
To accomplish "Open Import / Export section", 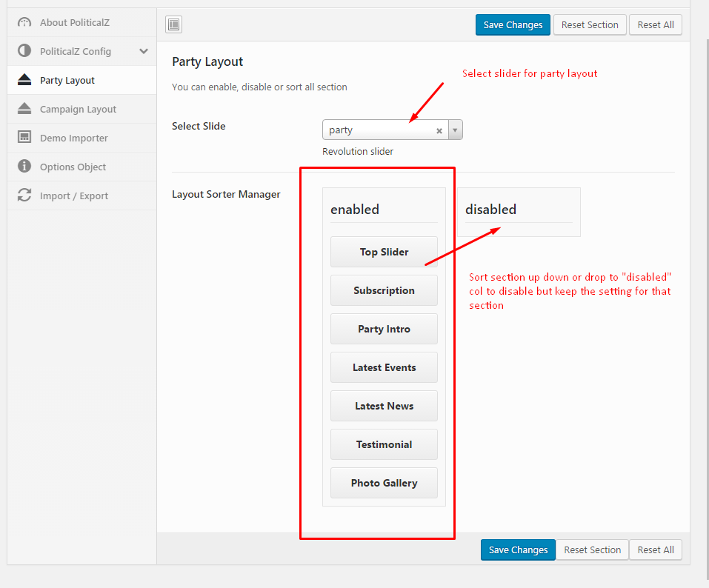I will pyautogui.click(x=81, y=196).
